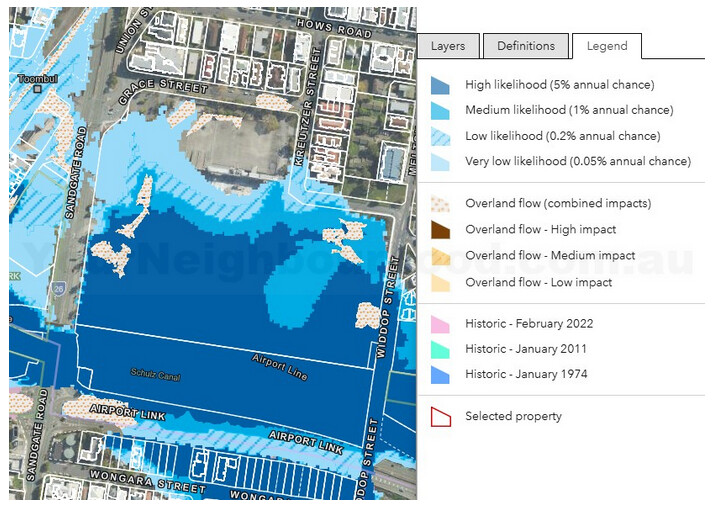Click Overland flow Medium impact icon
The height and width of the screenshot is (506, 713).
click(440, 256)
